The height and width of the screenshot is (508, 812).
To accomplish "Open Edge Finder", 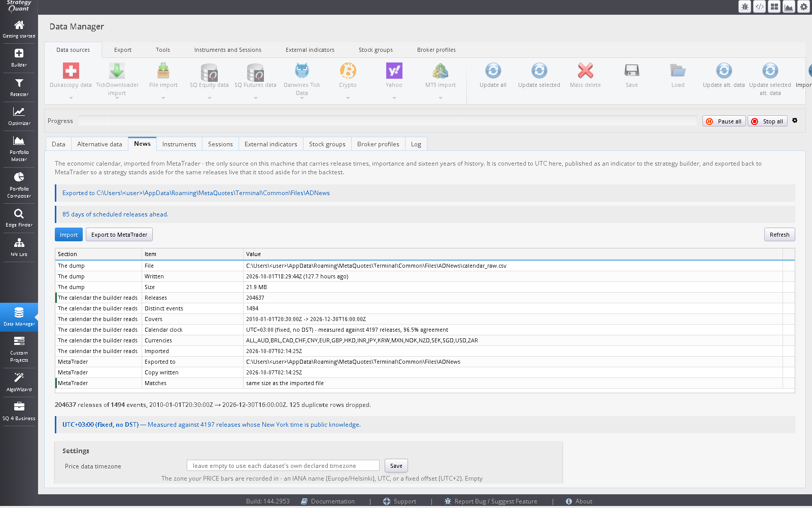I will point(19,218).
